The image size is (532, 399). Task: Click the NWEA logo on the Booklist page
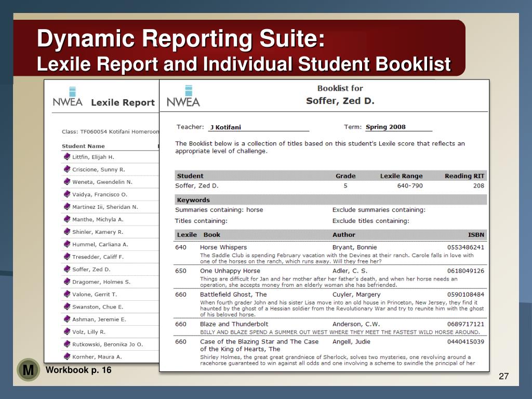[x=183, y=96]
